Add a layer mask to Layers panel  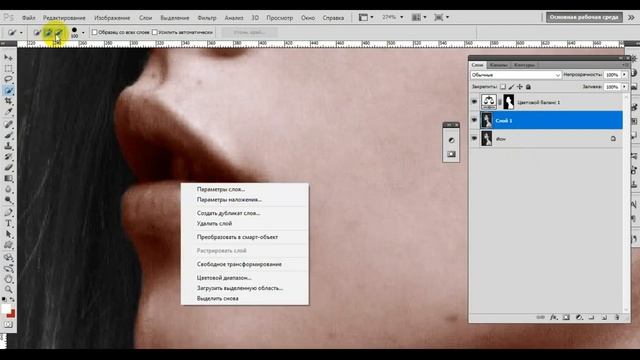566,317
